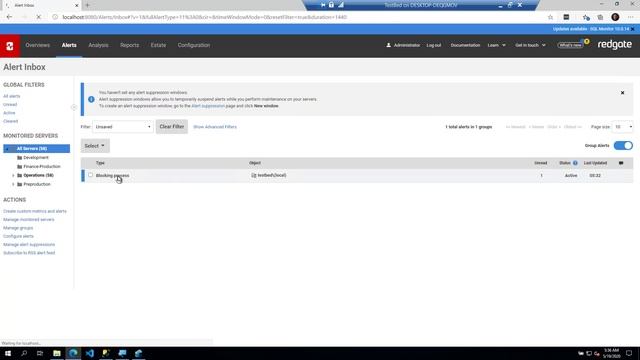The width and height of the screenshot is (640, 360).
Task: Go back using the browser back arrow
Action: pos(9,17)
